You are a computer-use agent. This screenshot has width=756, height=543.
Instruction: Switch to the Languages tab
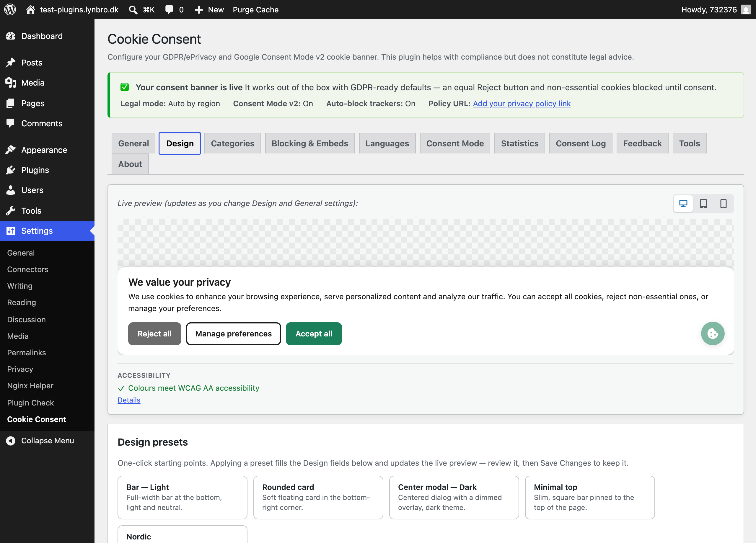(387, 144)
